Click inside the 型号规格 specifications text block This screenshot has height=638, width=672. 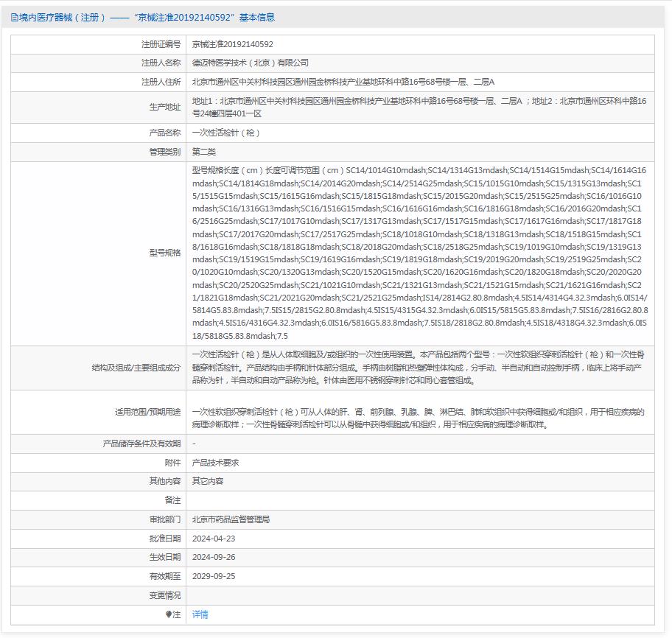(x=419, y=253)
